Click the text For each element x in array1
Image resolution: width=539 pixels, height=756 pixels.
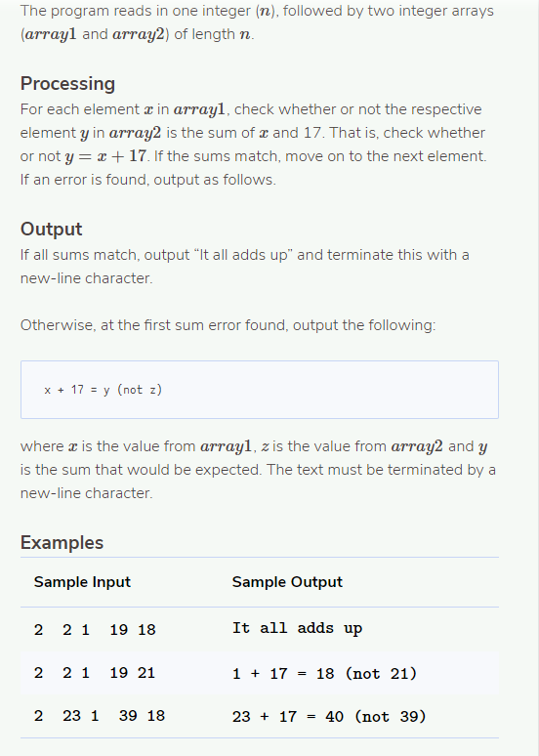(123, 109)
